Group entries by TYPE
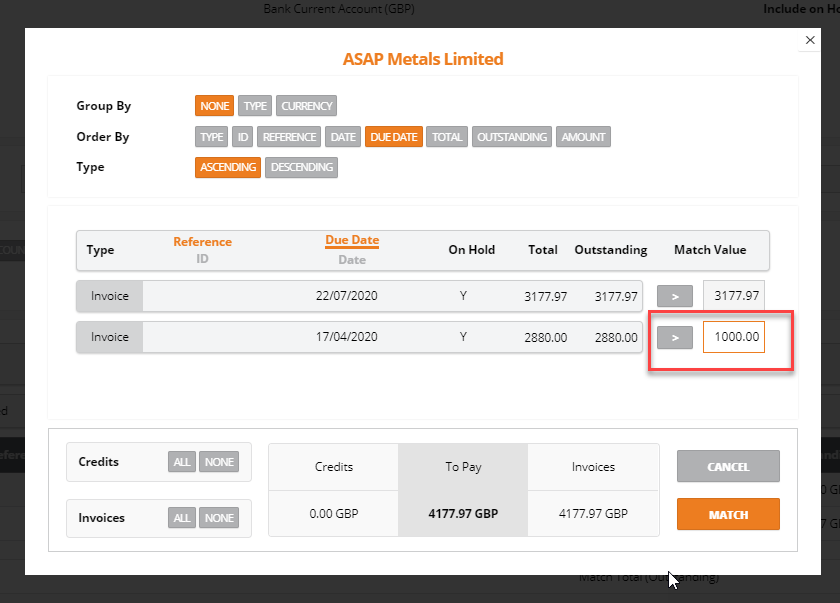Image resolution: width=840 pixels, height=603 pixels. click(255, 106)
